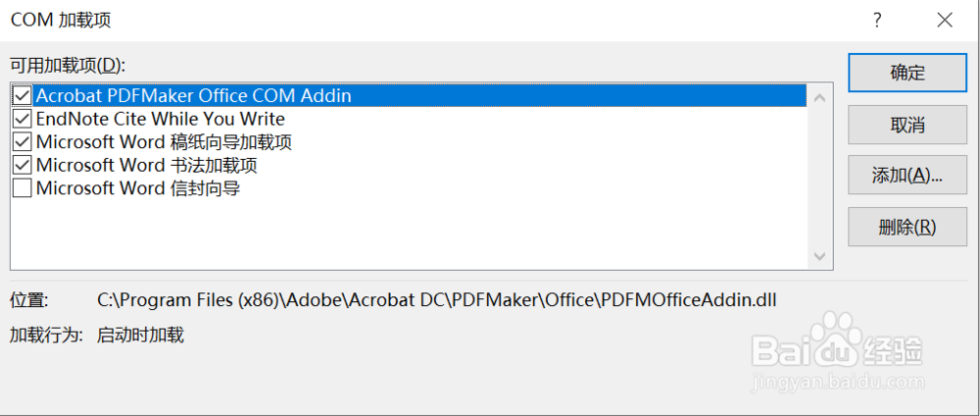Uncheck Acrobat PDFMaker Office COM Addin checkbox
Screen dimensions: 980x416
coord(22,96)
